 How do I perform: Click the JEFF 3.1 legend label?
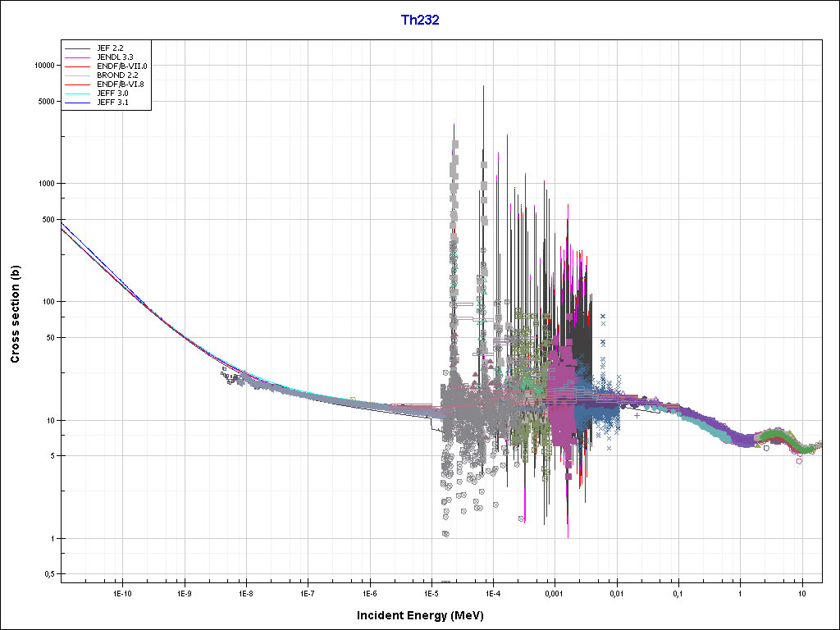pos(112,103)
